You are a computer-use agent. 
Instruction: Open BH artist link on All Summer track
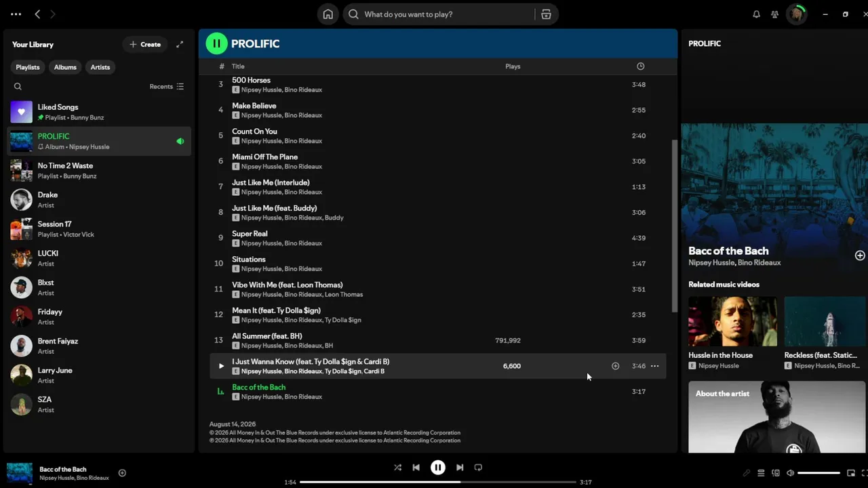tap(329, 346)
